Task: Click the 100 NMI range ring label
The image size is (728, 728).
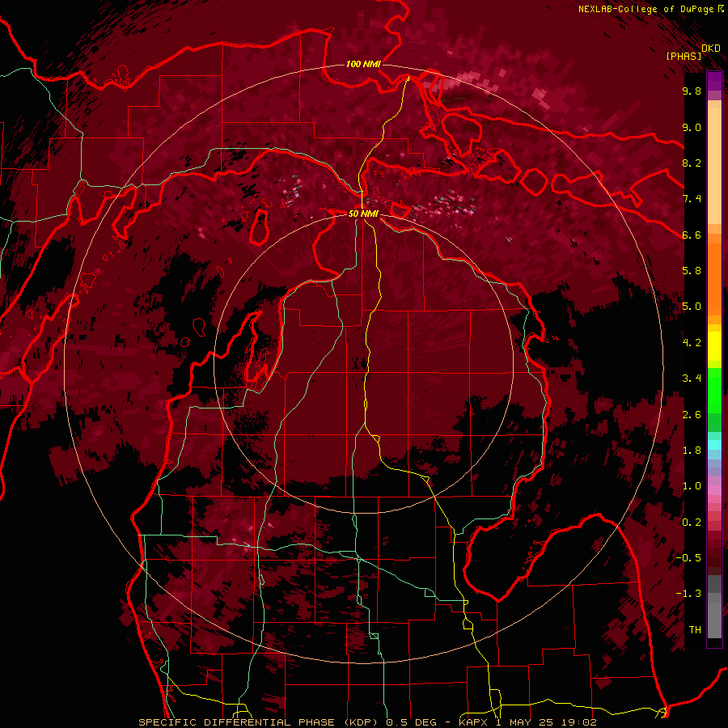Action: click(x=363, y=64)
